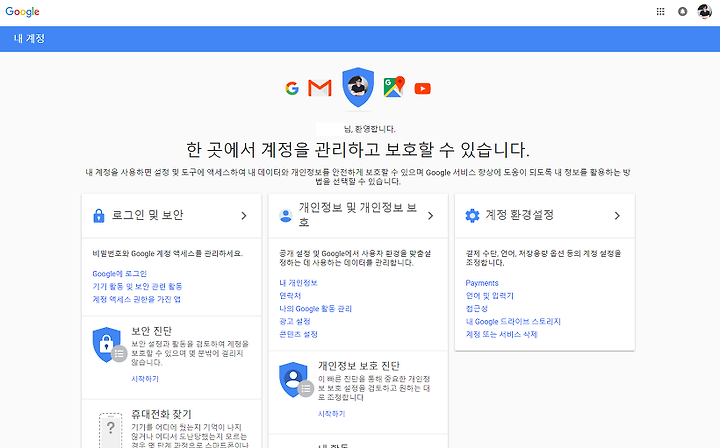The image size is (720, 448).
Task: Expand 로그인 및 보안 with its arrow
Action: coord(244,216)
